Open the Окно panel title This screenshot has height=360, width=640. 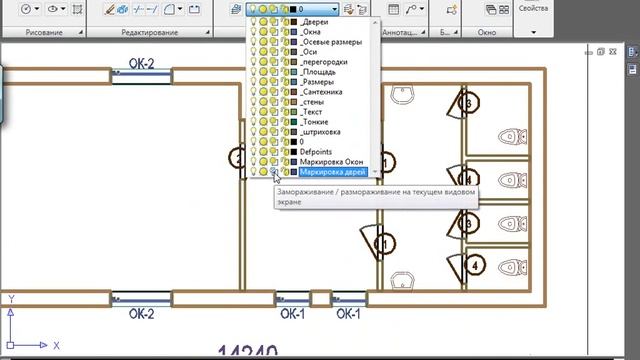[487, 32]
